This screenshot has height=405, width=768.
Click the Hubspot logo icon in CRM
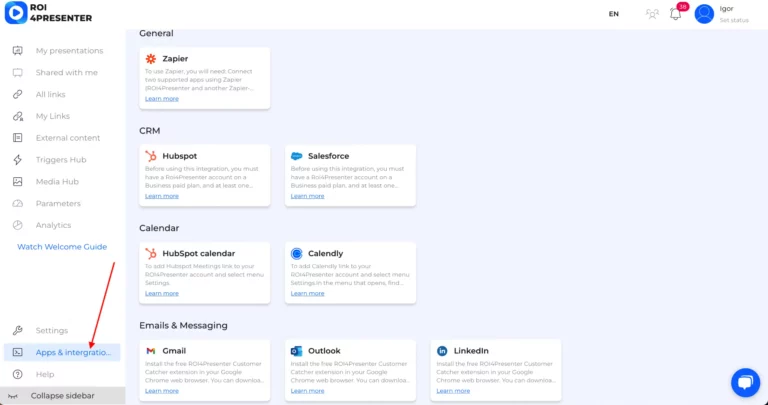coord(151,156)
